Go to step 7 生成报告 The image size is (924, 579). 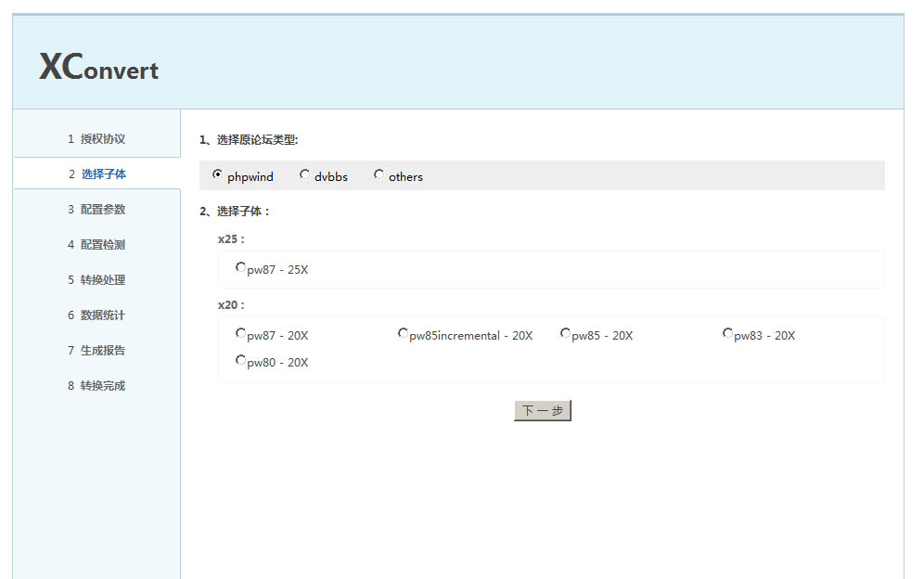[96, 351]
